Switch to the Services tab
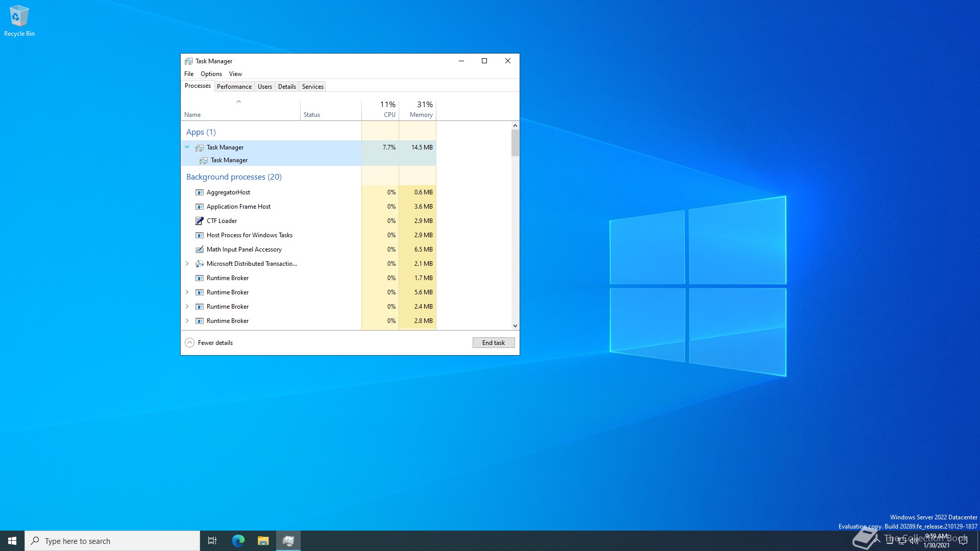 [313, 87]
